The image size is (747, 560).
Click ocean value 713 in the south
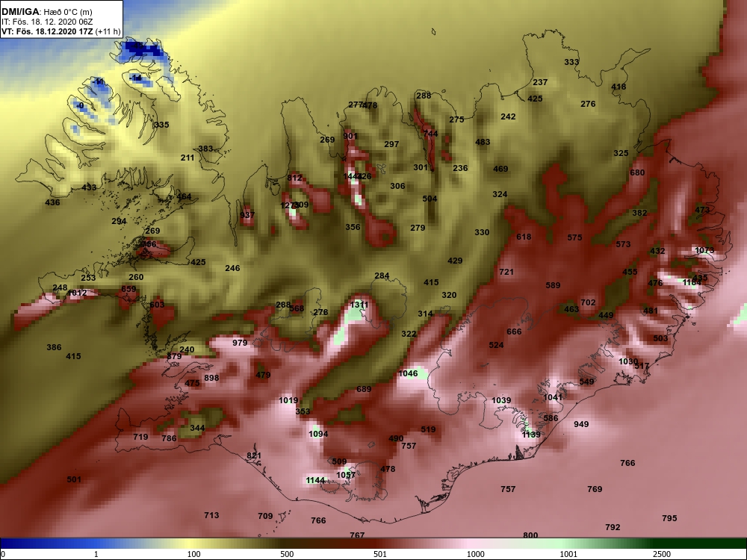[x=211, y=515]
